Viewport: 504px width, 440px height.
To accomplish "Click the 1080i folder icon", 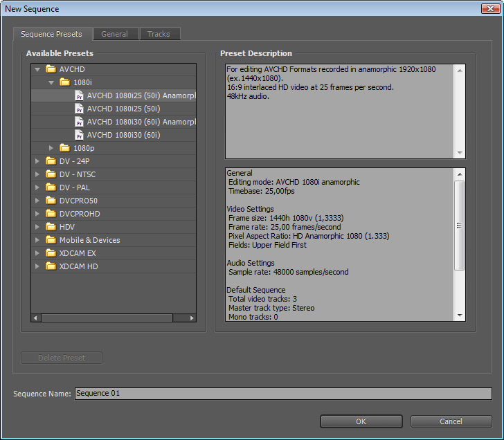I will click(x=64, y=82).
